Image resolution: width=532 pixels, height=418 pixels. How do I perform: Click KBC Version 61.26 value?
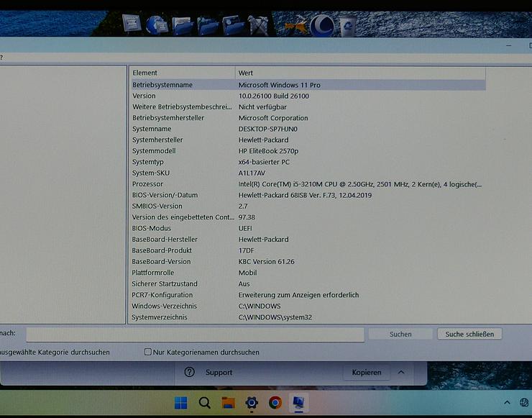click(x=266, y=261)
